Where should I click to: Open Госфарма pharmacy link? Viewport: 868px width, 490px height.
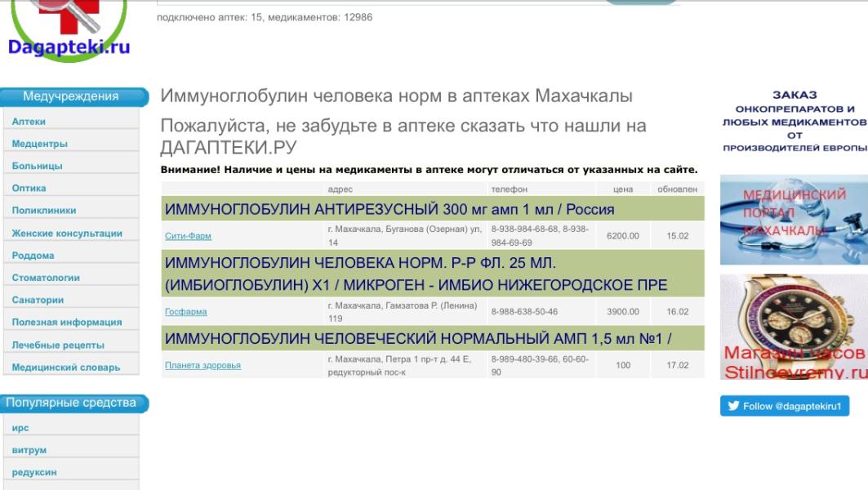click(185, 312)
